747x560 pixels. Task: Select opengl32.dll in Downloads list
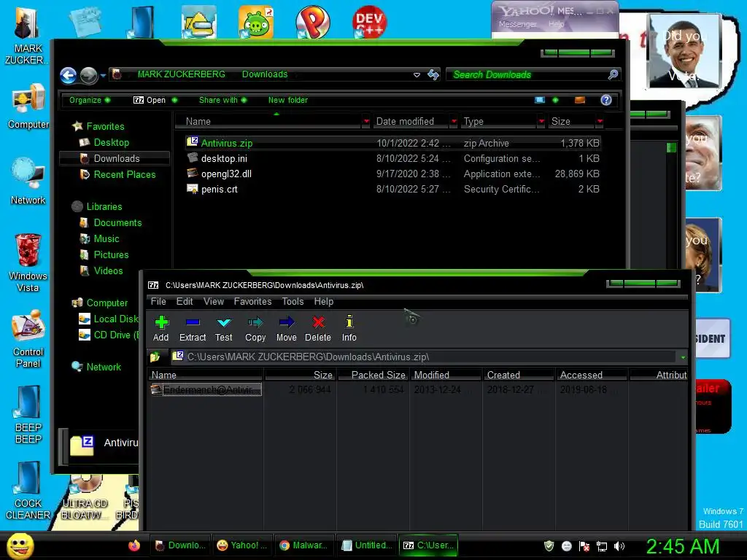click(392, 174)
